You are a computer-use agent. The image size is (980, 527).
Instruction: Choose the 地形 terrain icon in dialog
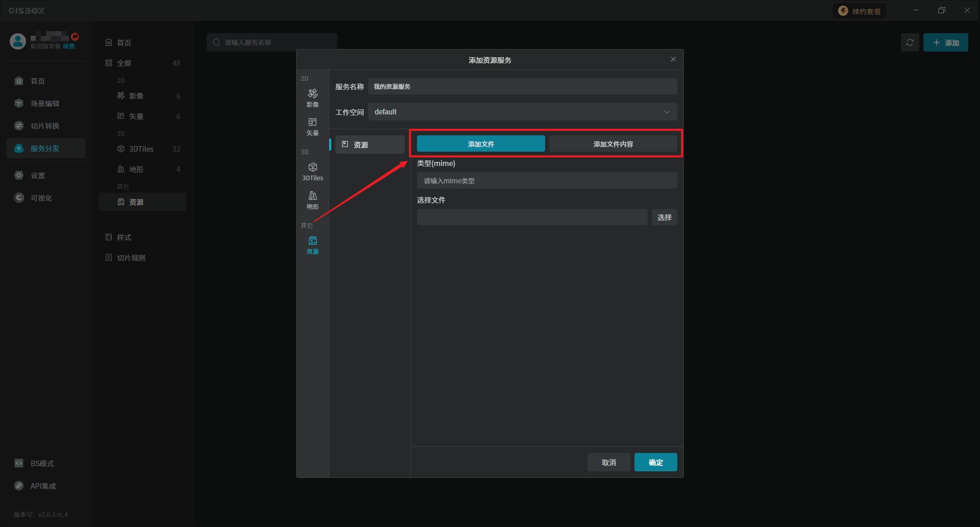coord(312,200)
